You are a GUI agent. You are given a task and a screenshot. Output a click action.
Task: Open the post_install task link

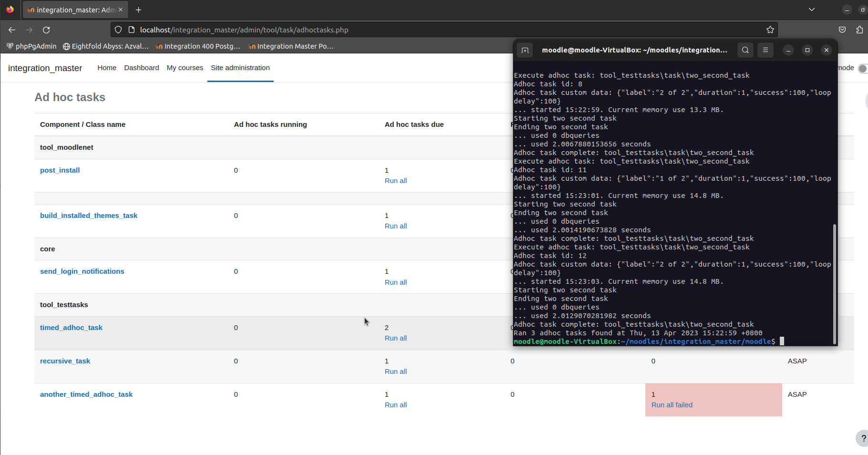click(60, 170)
